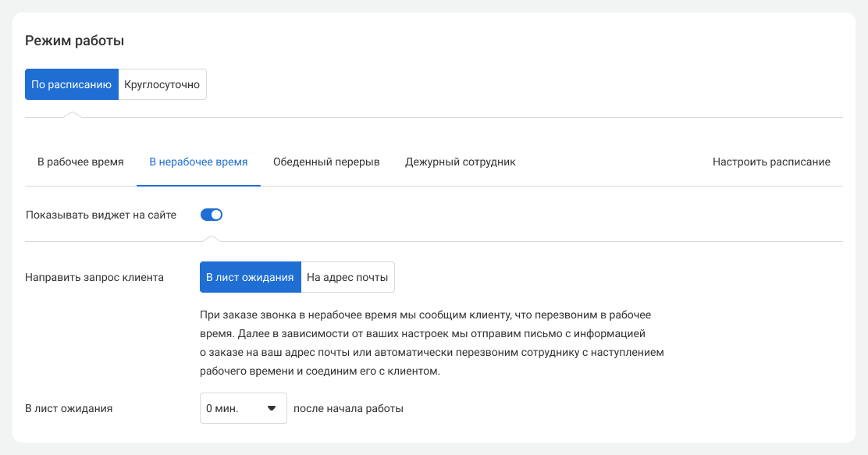868x455 pixels.
Task: Expand the 0 мин. delay dropdown
Action: click(x=243, y=408)
